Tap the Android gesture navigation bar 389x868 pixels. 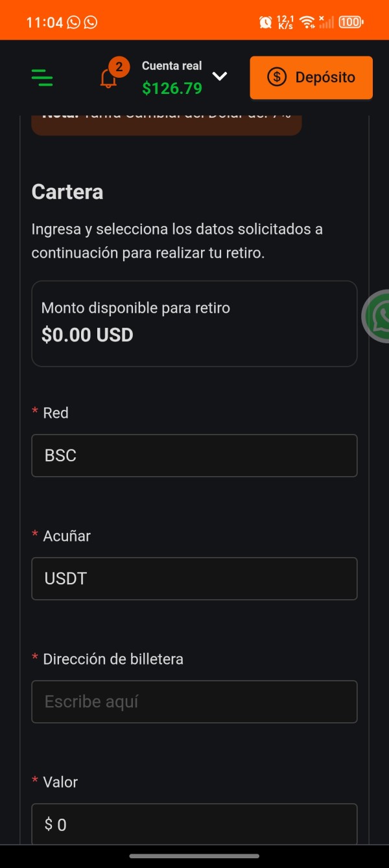click(194, 856)
